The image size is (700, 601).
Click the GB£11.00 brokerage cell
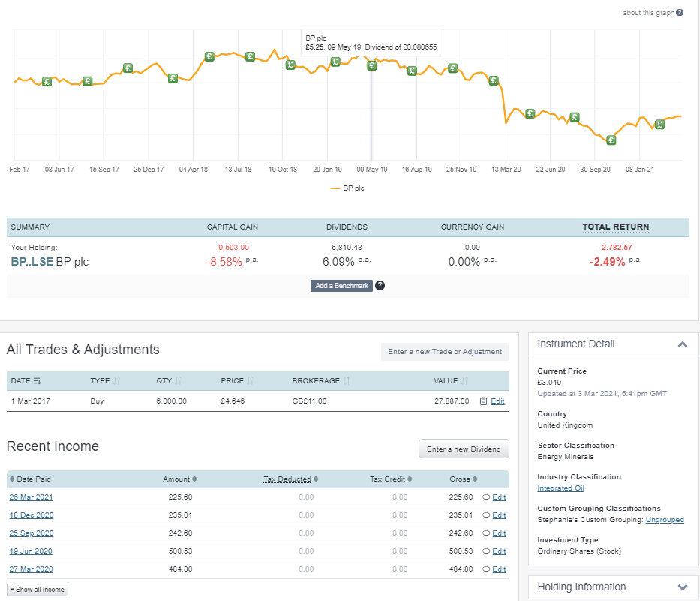tap(309, 401)
